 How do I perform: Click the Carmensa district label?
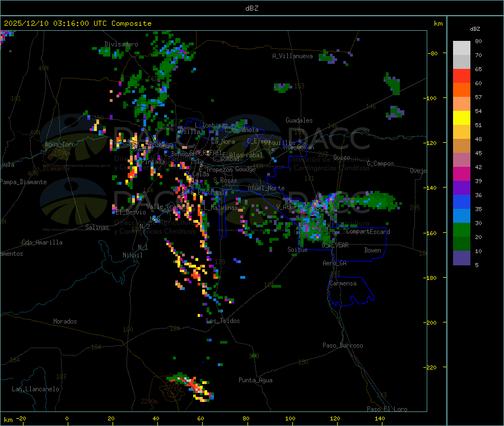point(343,283)
